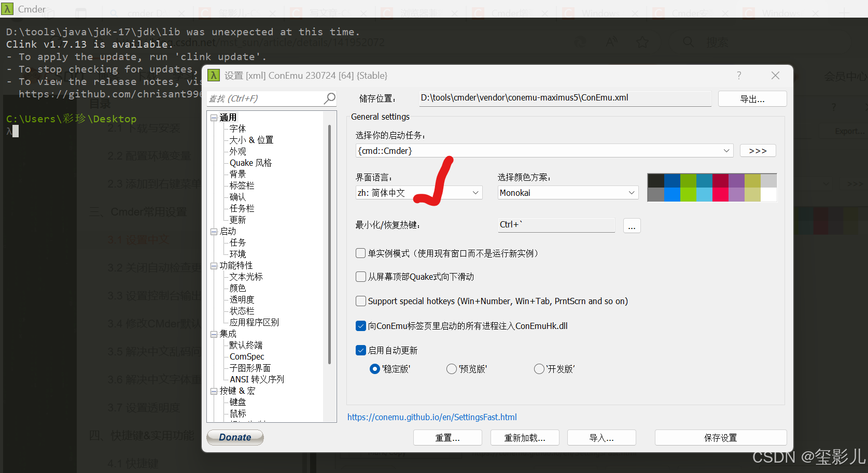
Task: Select 背景 in settings tree
Action: (238, 174)
